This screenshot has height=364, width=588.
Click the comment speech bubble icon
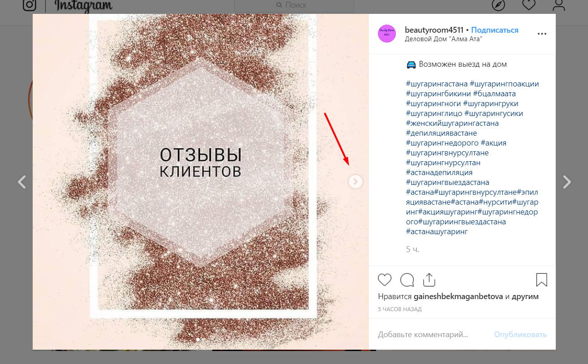pyautogui.click(x=407, y=280)
